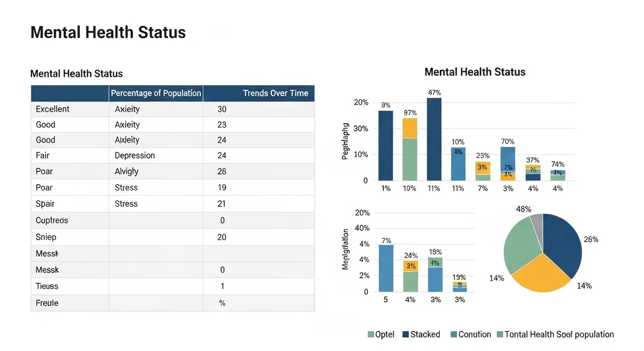Click the chart title above the top bar chart

(475, 72)
